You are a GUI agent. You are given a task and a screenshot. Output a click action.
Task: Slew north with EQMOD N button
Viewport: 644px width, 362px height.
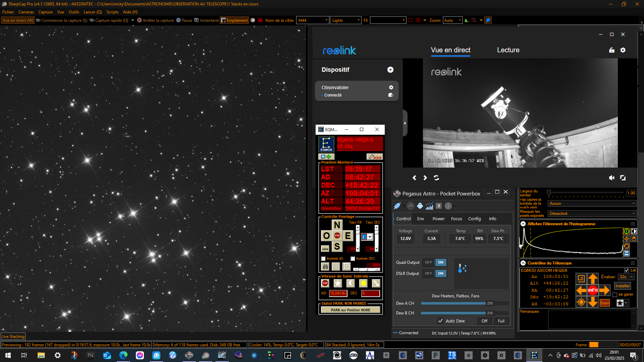(337, 225)
